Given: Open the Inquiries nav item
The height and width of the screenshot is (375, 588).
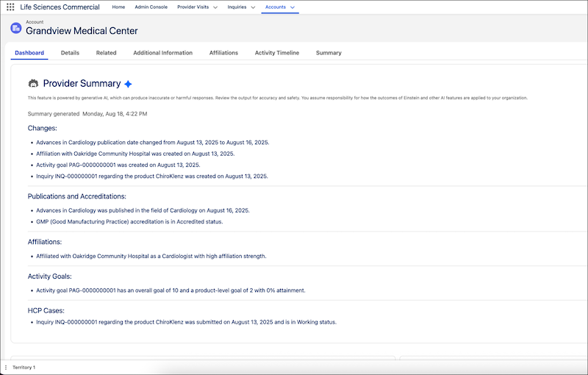Looking at the screenshot, I should (x=237, y=7).
